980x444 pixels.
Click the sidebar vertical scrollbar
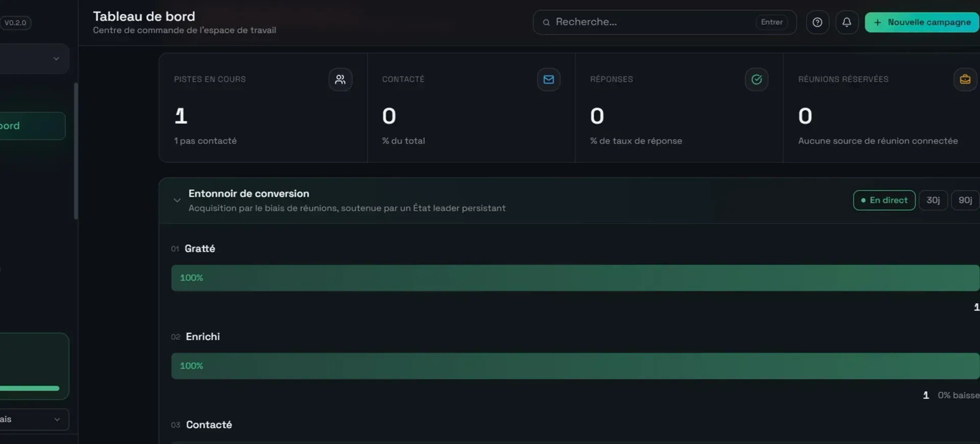pos(76,151)
